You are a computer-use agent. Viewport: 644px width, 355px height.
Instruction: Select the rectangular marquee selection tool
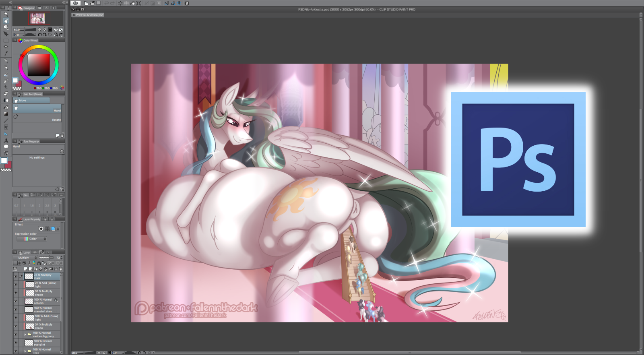coord(6,40)
